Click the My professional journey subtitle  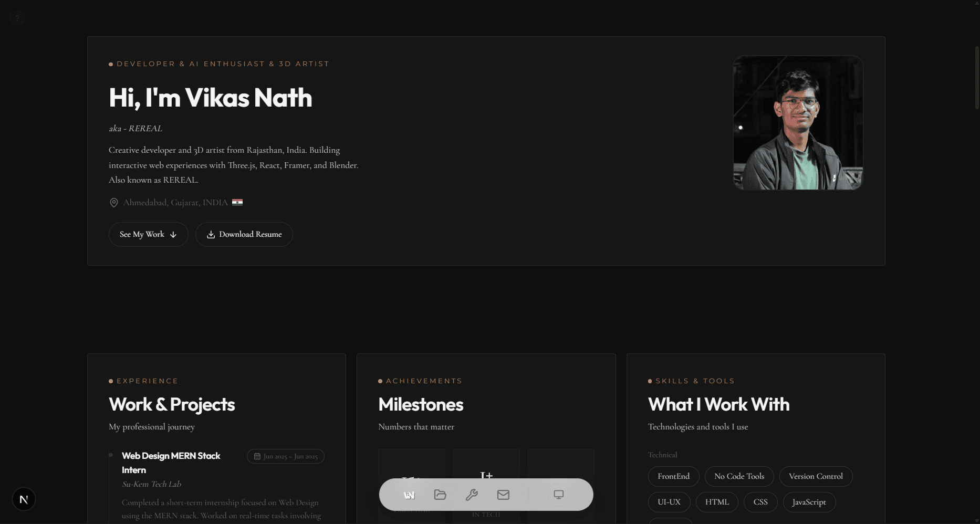pos(152,427)
